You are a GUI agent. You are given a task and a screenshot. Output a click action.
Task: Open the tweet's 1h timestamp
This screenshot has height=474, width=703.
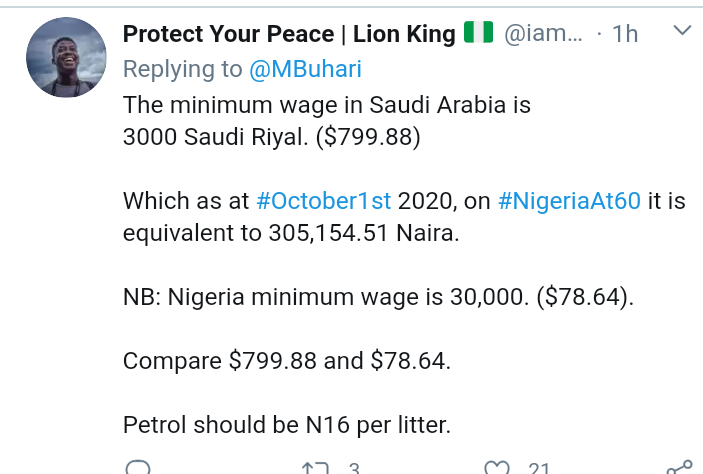[623, 34]
